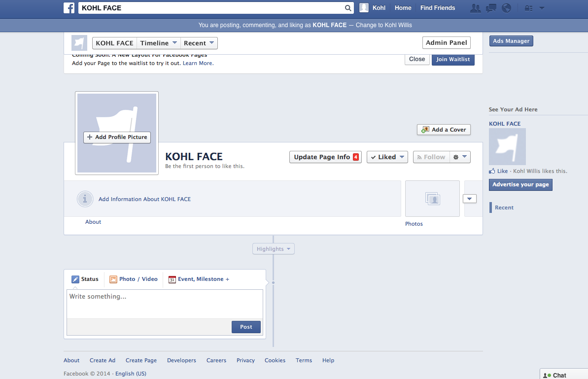Open the Photos link label

point(414,224)
